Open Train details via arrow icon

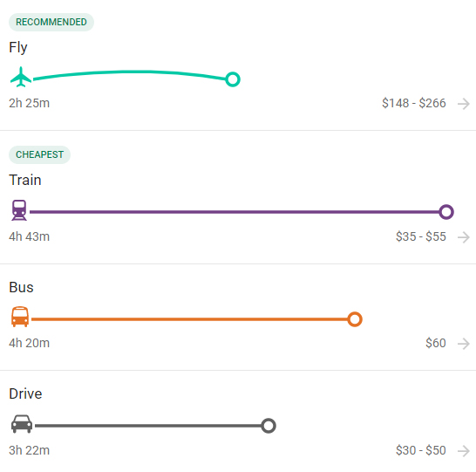coord(464,237)
